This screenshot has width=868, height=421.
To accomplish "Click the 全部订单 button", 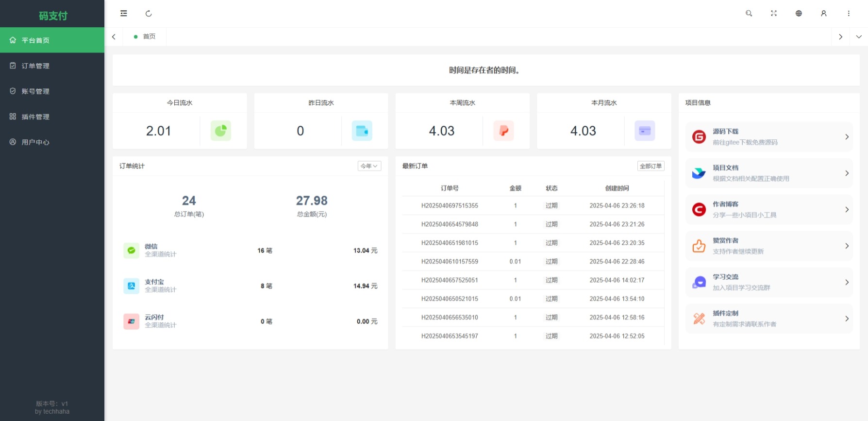I will (651, 166).
